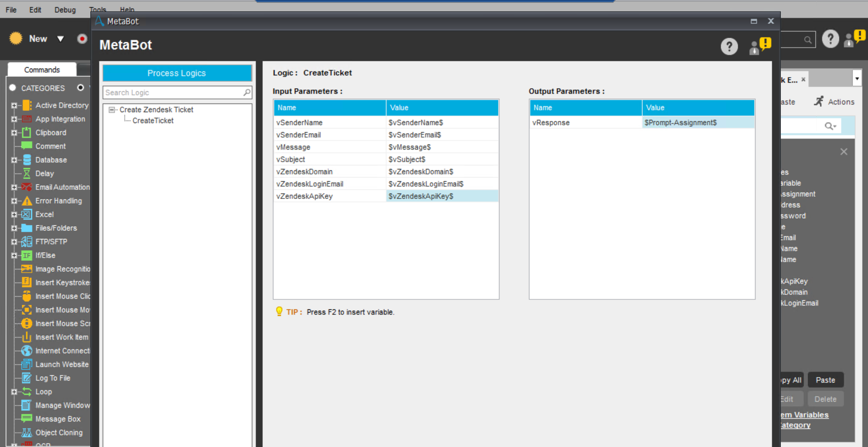
Task: Click the App Integration command icon
Action: (27, 119)
